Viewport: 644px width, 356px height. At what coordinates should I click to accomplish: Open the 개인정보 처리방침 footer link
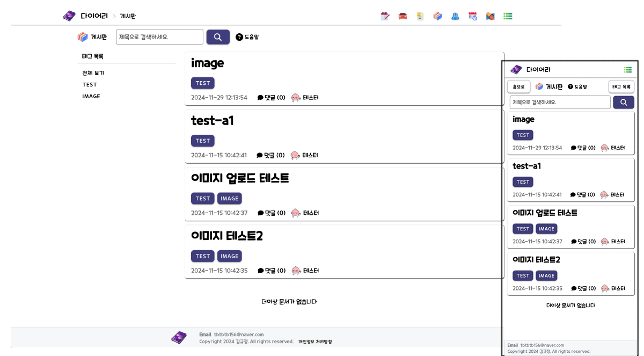pos(315,342)
